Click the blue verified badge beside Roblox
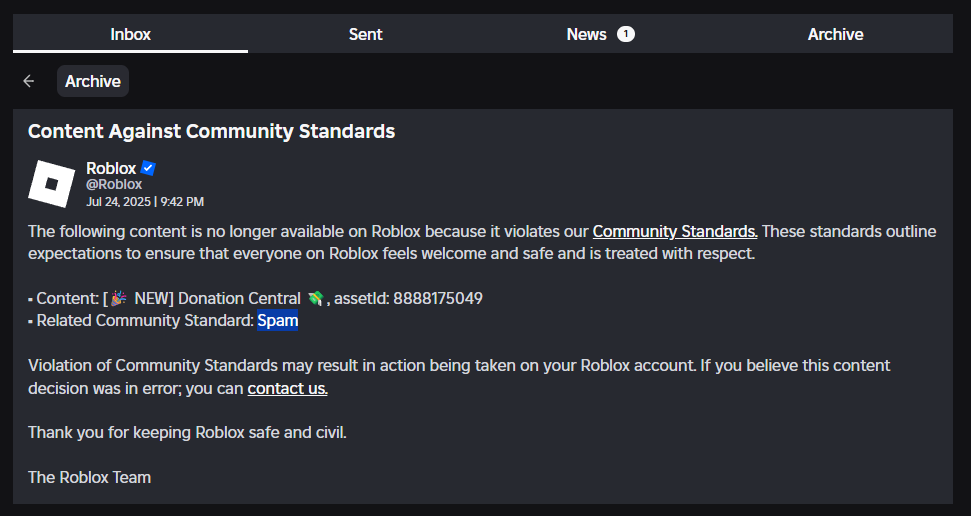This screenshot has height=516, width=971. (148, 168)
